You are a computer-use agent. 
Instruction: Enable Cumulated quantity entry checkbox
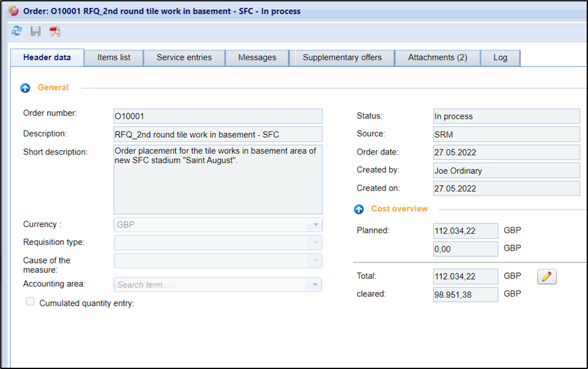pos(30,302)
